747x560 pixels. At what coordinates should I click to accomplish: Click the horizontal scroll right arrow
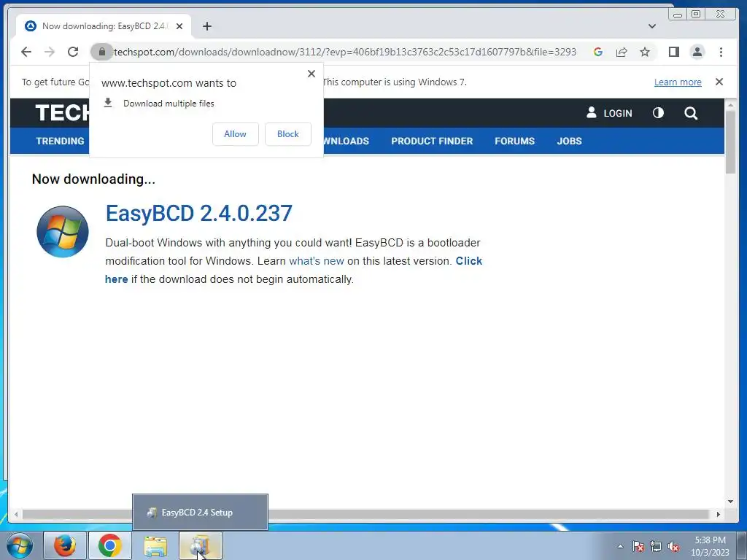719,514
